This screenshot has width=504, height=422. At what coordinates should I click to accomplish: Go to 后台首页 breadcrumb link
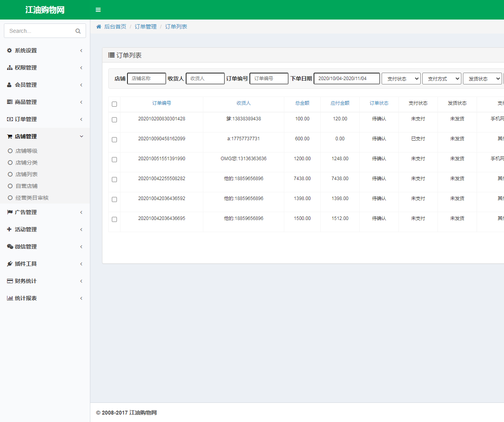coord(115,27)
